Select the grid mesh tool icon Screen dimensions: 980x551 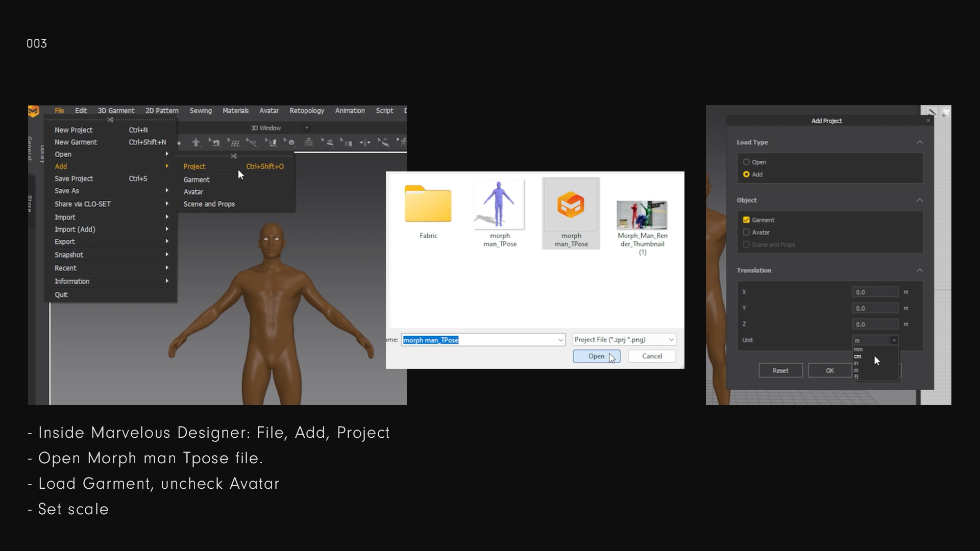click(x=233, y=142)
